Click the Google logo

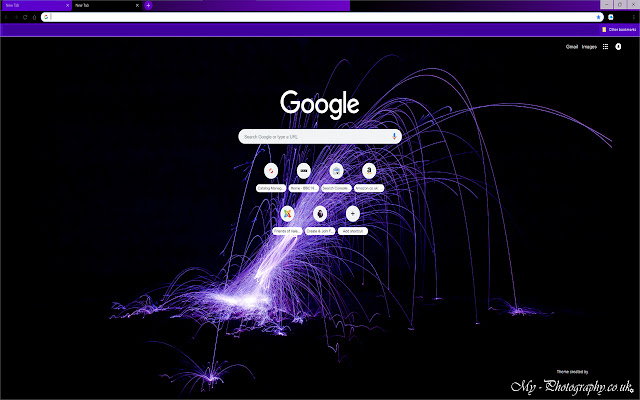click(320, 104)
